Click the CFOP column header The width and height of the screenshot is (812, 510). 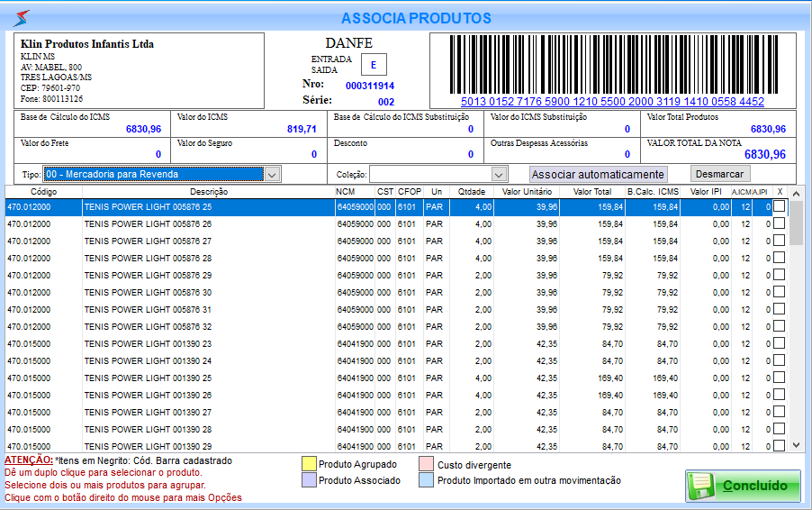pos(409,192)
